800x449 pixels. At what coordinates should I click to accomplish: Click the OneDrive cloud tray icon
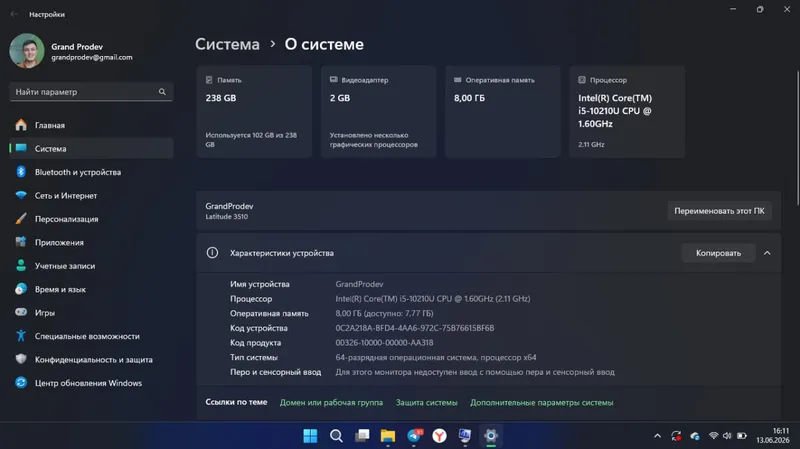coord(694,436)
